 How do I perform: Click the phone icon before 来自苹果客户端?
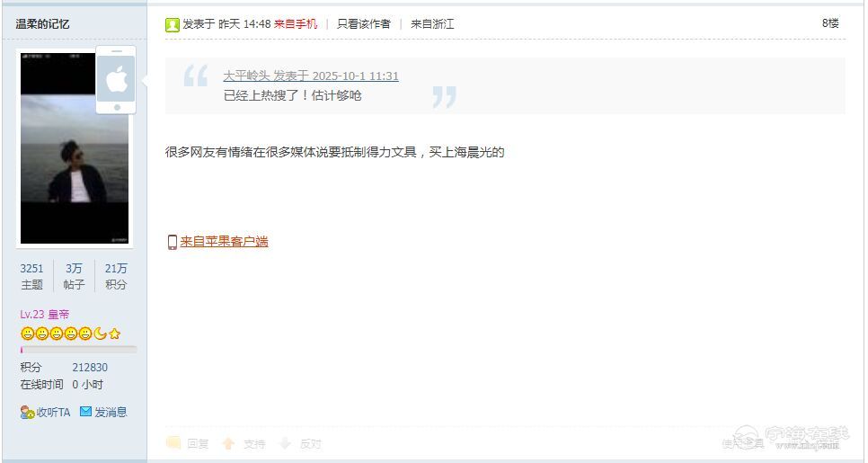(x=173, y=242)
